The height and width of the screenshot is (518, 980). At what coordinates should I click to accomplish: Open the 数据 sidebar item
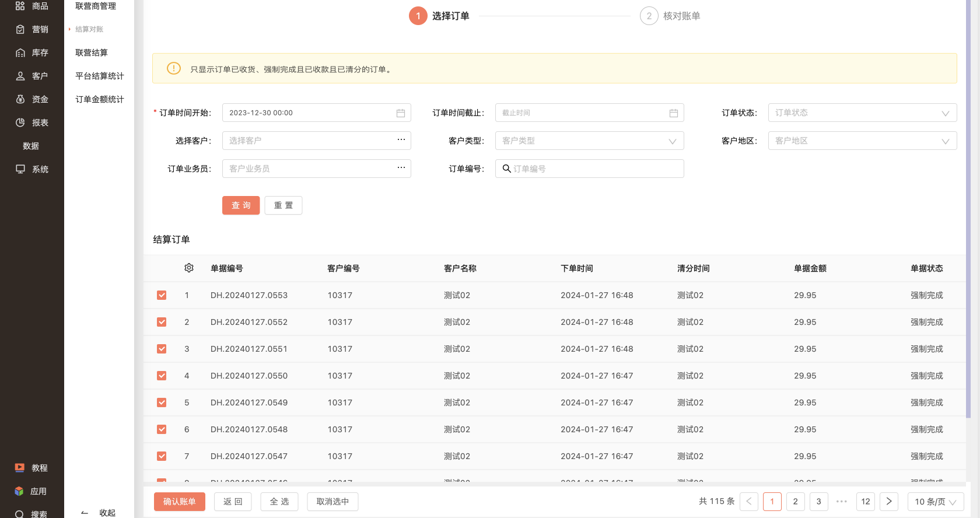tap(31, 146)
